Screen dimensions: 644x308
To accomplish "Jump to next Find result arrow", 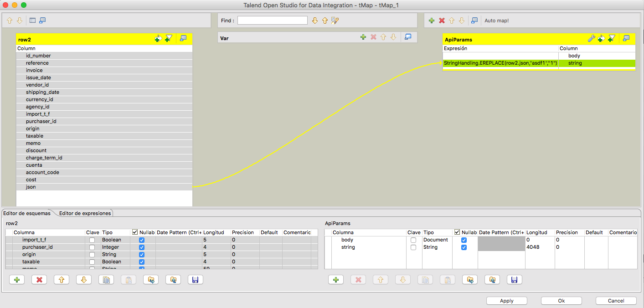I will (314, 21).
